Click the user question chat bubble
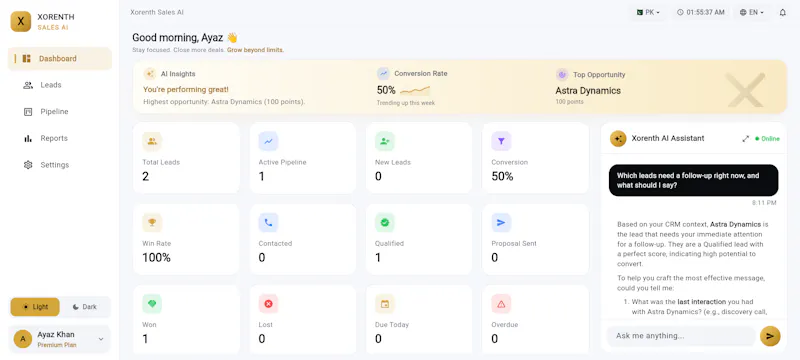Image resolution: width=800 pixels, height=360 pixels. (693, 180)
